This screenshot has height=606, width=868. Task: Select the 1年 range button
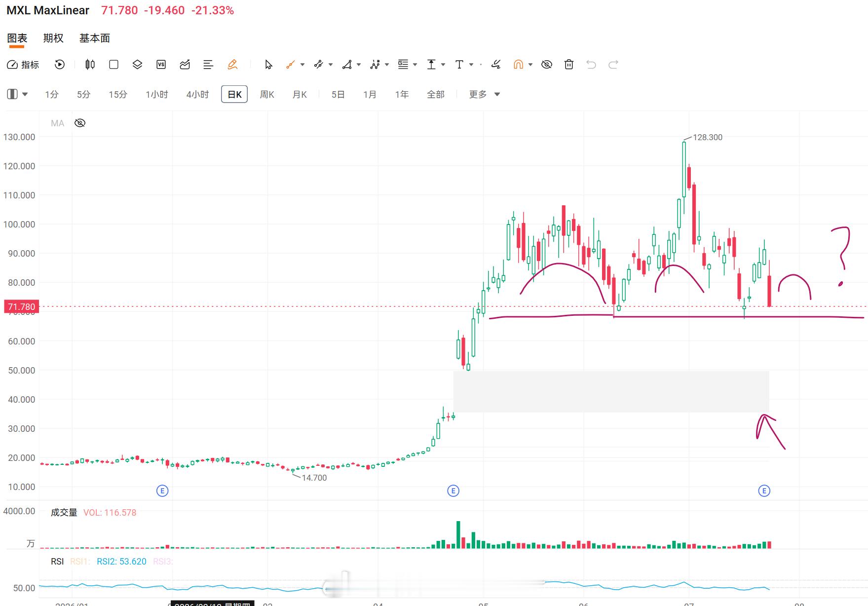tap(402, 94)
